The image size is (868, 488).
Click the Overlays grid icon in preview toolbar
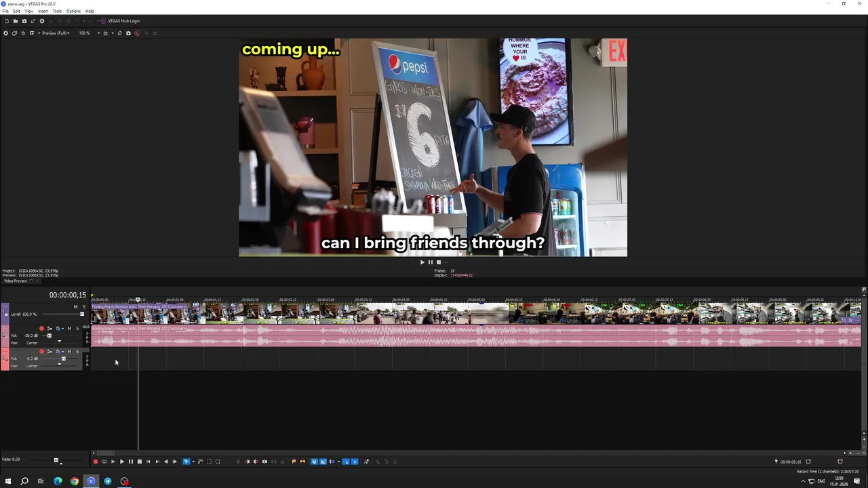pyautogui.click(x=106, y=33)
